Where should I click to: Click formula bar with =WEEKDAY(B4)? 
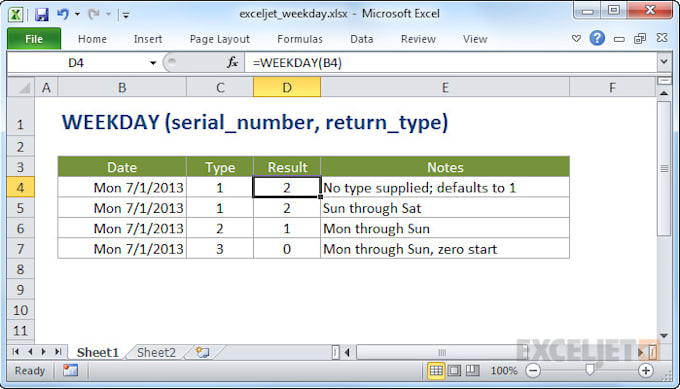pyautogui.click(x=451, y=63)
